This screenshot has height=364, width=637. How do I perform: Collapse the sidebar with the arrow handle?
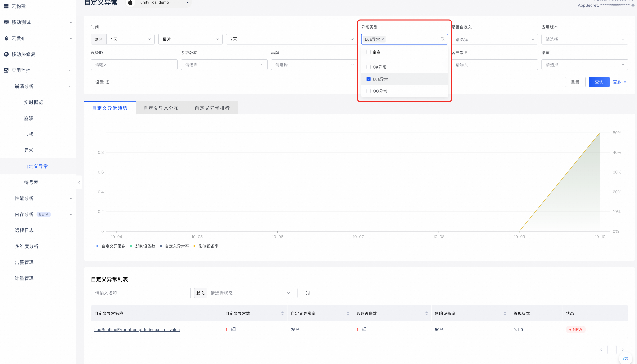79,182
